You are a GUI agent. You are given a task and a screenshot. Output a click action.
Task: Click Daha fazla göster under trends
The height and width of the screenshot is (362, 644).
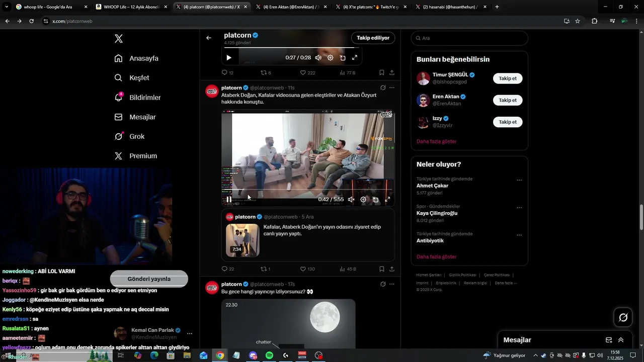click(436, 256)
